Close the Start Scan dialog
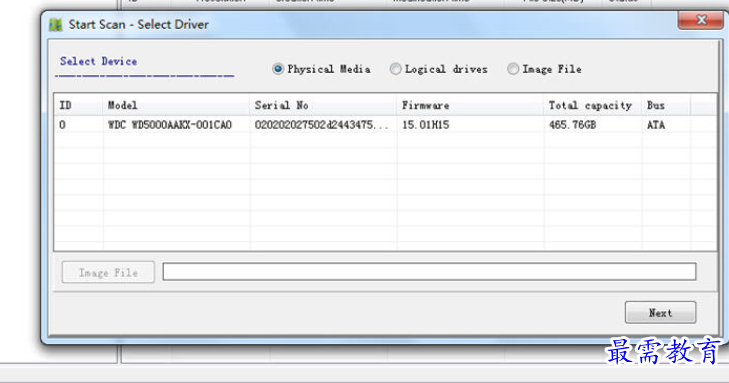Image resolution: width=729 pixels, height=383 pixels. [x=700, y=20]
